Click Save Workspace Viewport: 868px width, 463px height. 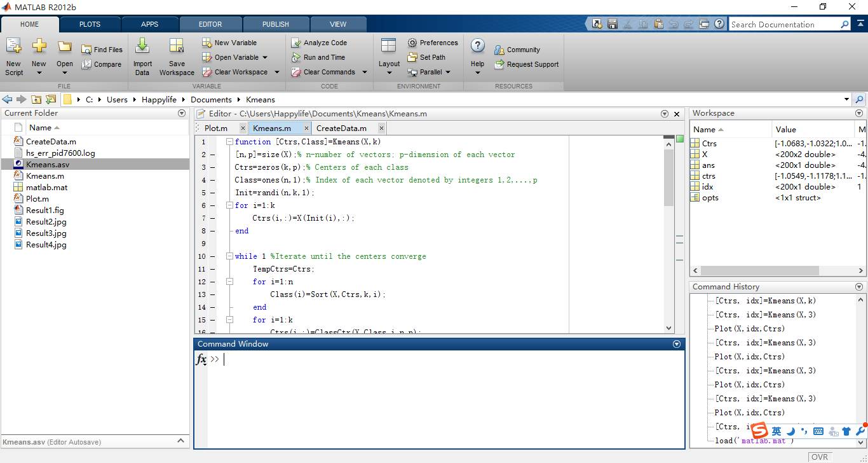(x=177, y=56)
